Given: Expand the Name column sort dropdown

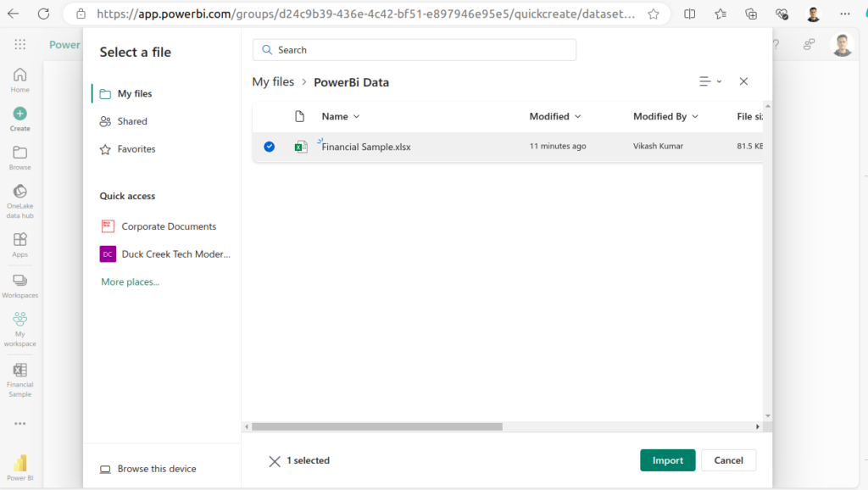Looking at the screenshot, I should [356, 117].
